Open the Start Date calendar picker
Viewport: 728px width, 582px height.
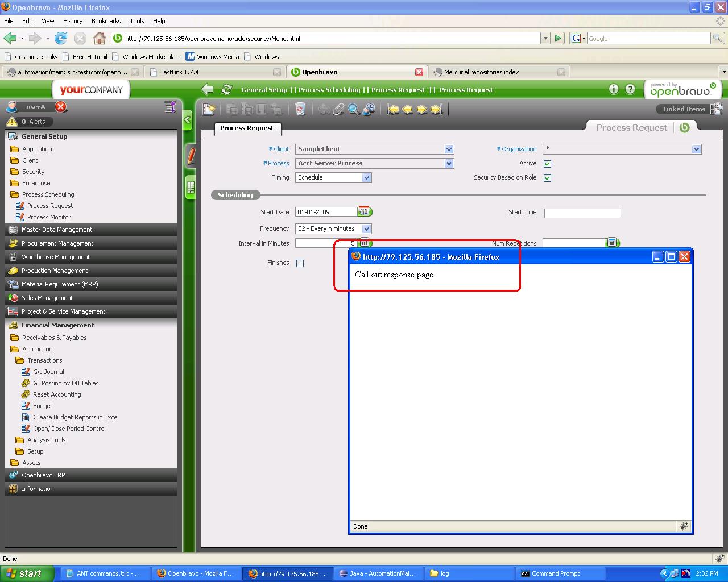pos(364,211)
